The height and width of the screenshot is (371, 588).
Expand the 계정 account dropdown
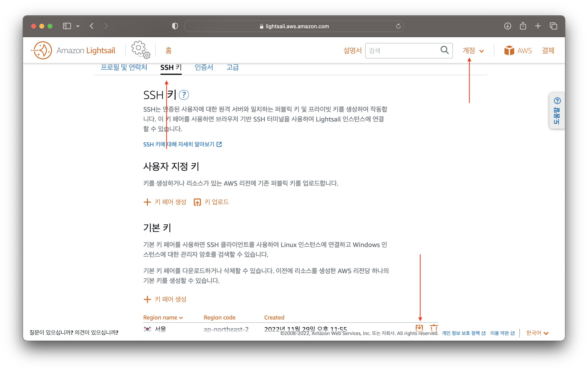coord(473,51)
